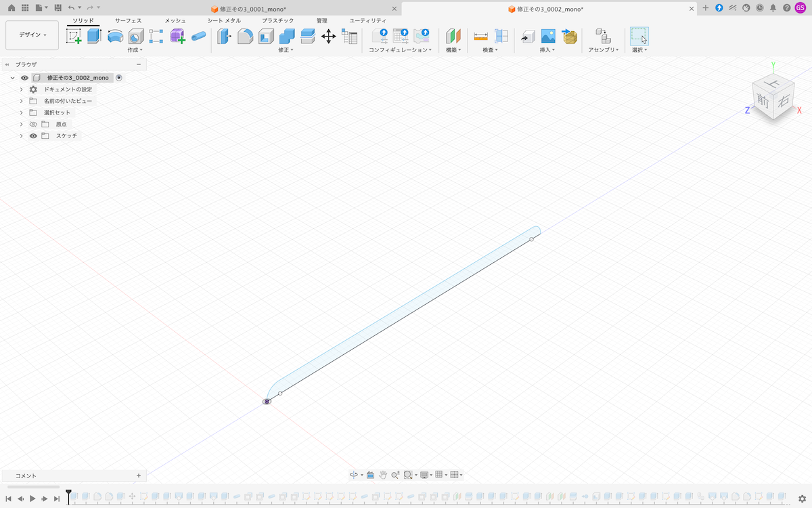Open the 構築 dropdown menu

453,50
